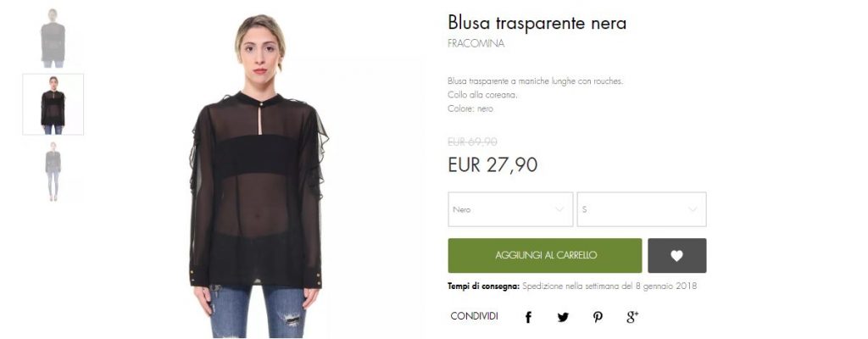Click the Tempi di consegna label
This screenshot has width=868, height=339.
(x=484, y=286)
